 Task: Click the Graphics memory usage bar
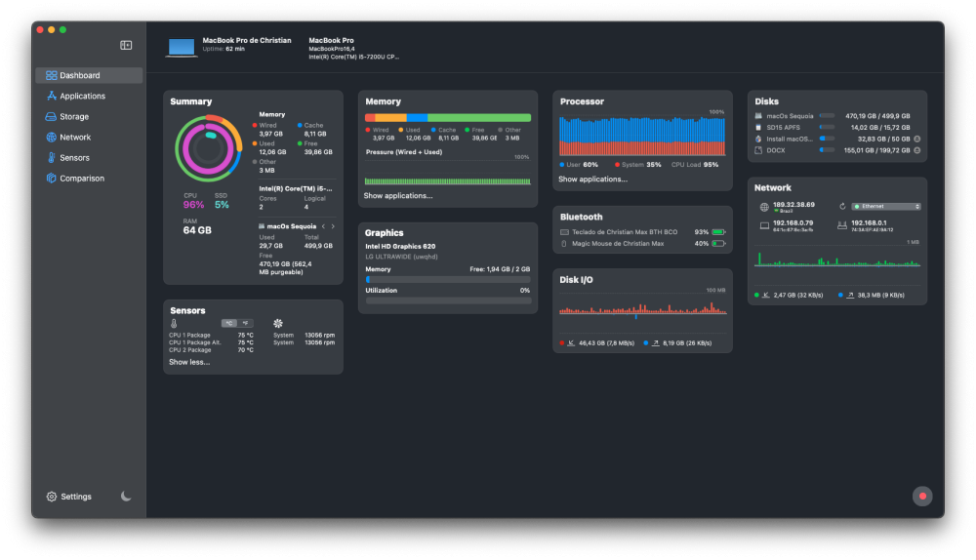[x=448, y=280]
